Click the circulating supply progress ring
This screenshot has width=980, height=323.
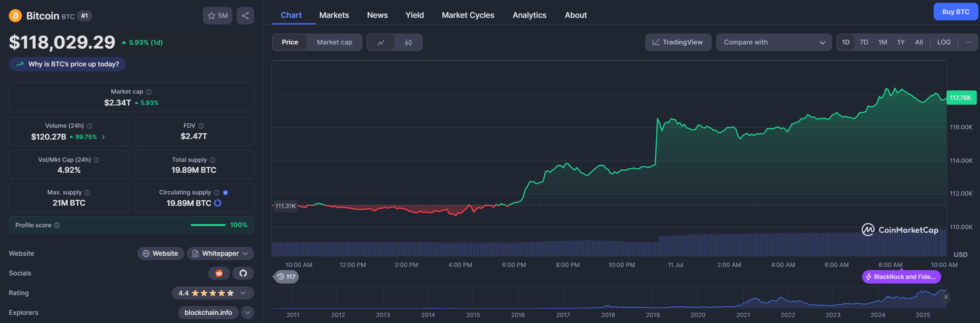click(x=217, y=203)
